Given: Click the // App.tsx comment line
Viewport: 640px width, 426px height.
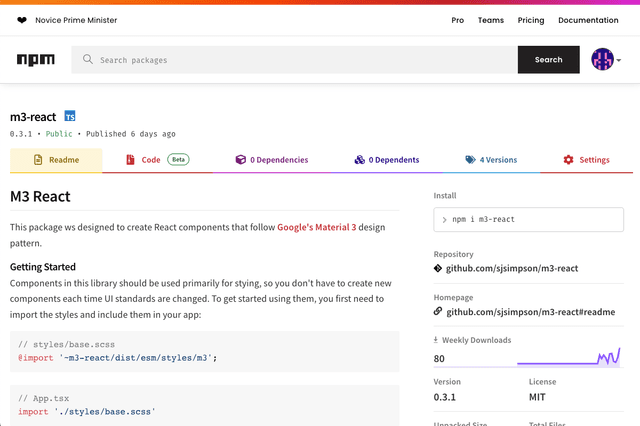Looking at the screenshot, I should coord(43,398).
